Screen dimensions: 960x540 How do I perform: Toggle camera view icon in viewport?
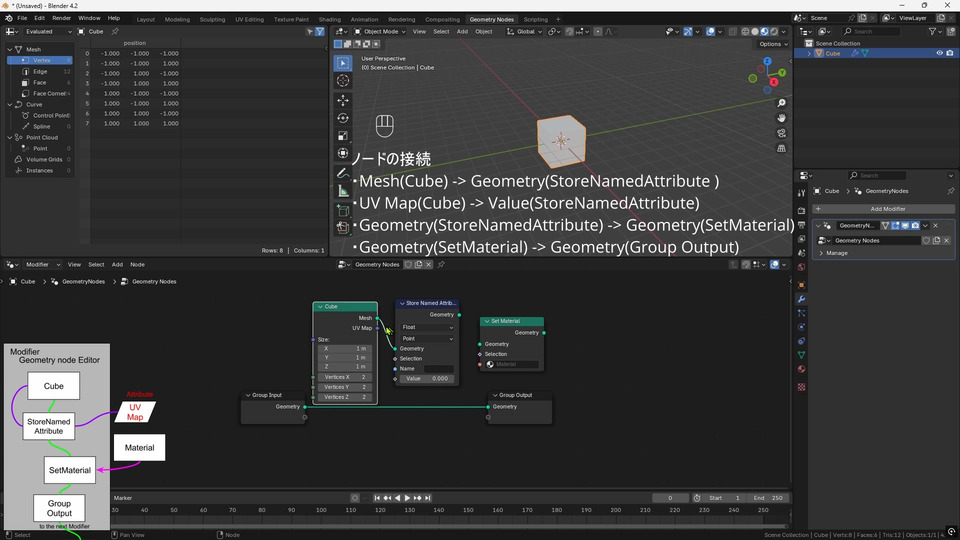coord(781,133)
